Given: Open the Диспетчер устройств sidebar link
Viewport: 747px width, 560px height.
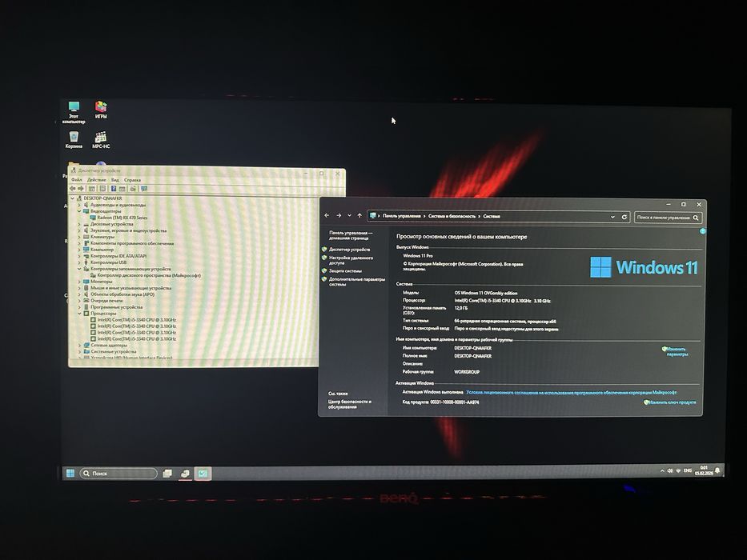Looking at the screenshot, I should [x=349, y=250].
